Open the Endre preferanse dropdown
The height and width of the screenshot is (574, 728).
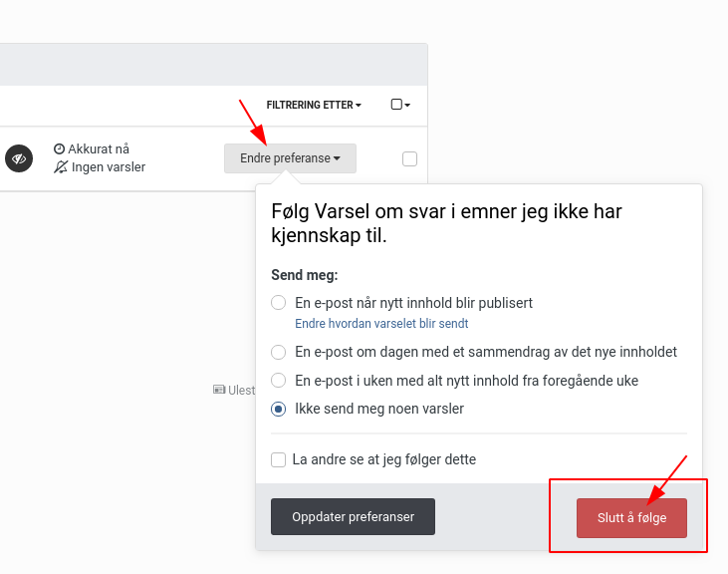(290, 158)
